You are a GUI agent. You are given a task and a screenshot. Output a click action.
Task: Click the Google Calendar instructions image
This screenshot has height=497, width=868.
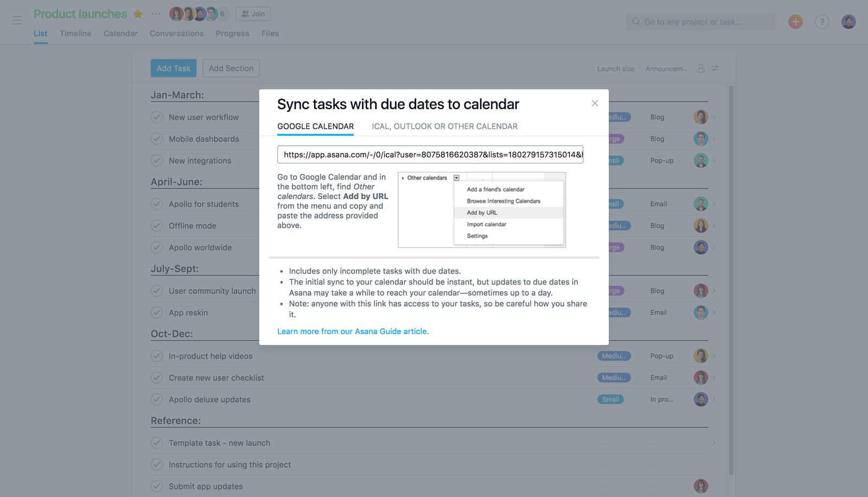tap(482, 210)
